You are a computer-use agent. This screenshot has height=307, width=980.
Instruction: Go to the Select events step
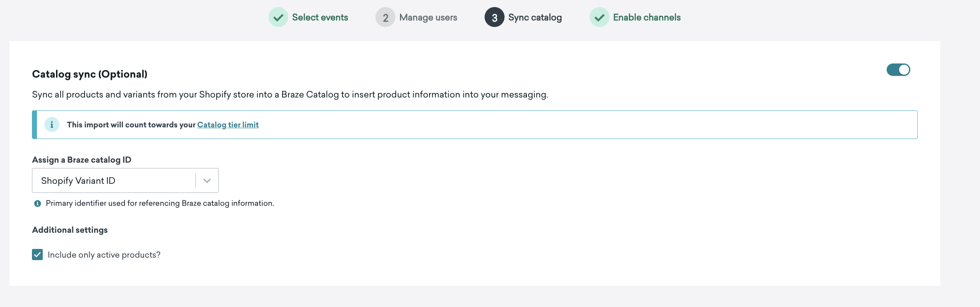point(320,17)
